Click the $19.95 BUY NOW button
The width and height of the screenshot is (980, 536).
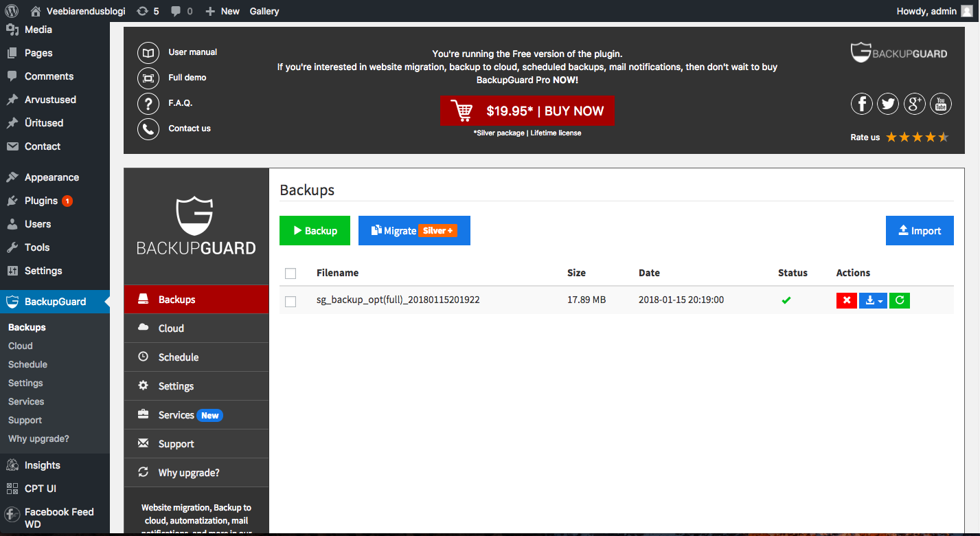[527, 111]
